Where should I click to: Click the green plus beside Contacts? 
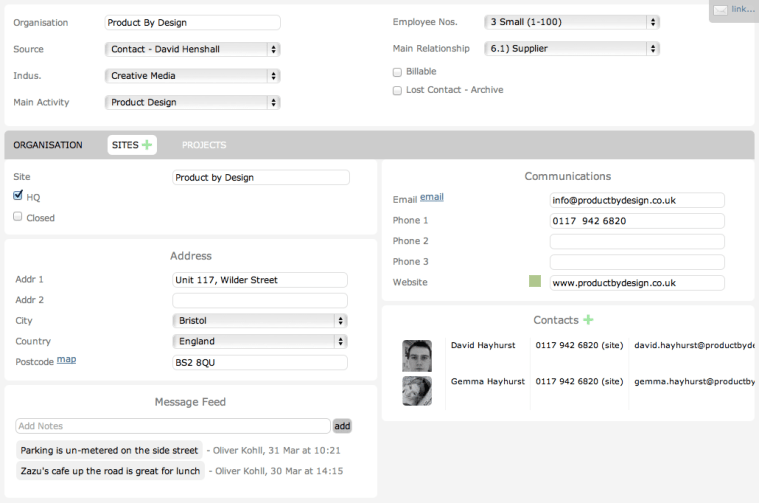pos(588,320)
